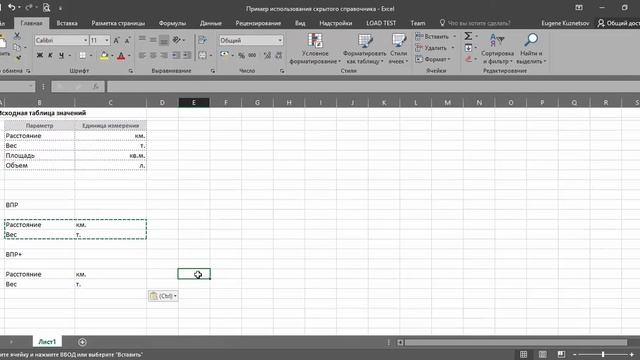Image resolution: width=640 pixels, height=360 pixels.
Task: Click the Cut scissors icon
Action: tap(17, 36)
